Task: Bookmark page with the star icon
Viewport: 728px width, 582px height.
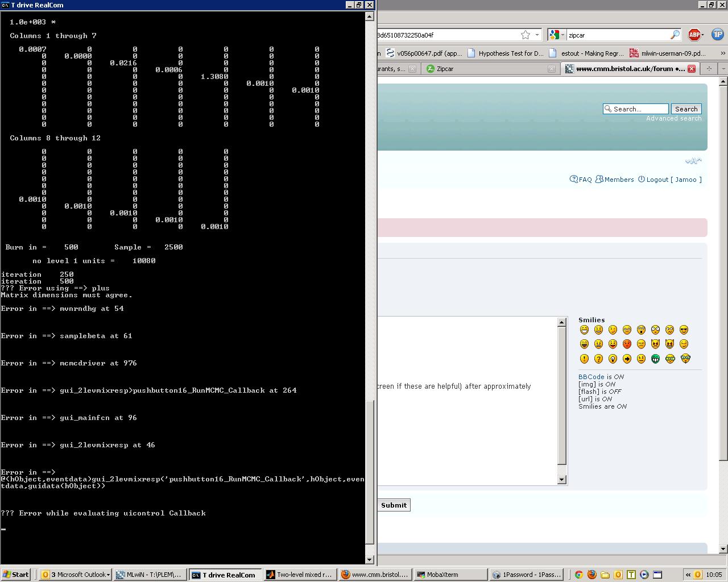Action: pyautogui.click(x=526, y=35)
